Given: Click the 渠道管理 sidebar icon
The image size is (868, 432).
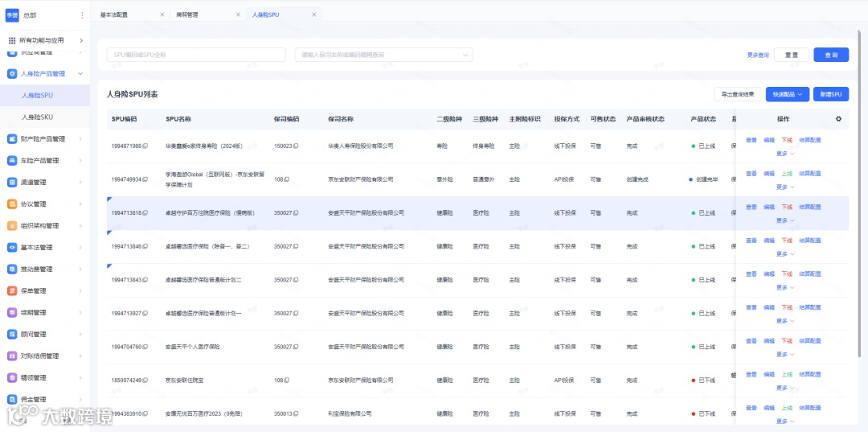Looking at the screenshot, I should click(11, 183).
